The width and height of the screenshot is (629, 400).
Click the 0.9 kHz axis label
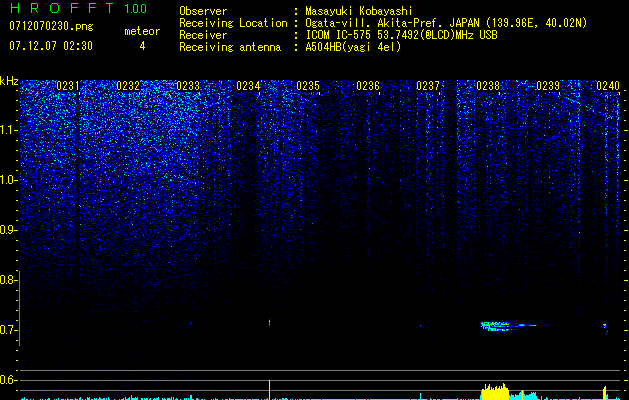pyautogui.click(x=7, y=230)
